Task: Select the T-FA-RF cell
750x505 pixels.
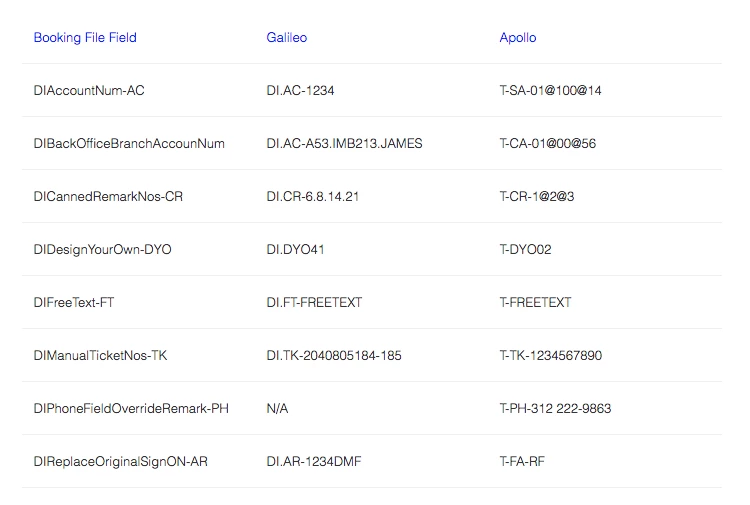Action: point(522,462)
